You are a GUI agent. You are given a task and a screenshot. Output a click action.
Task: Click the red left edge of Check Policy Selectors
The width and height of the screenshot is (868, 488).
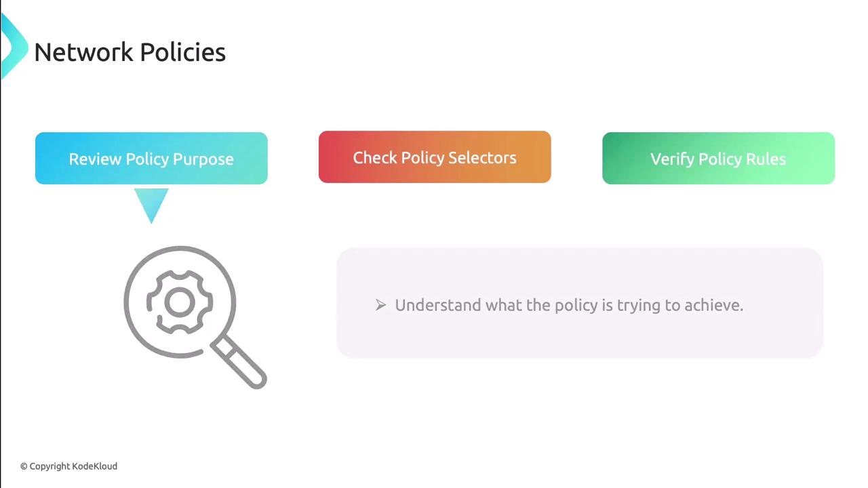point(323,157)
